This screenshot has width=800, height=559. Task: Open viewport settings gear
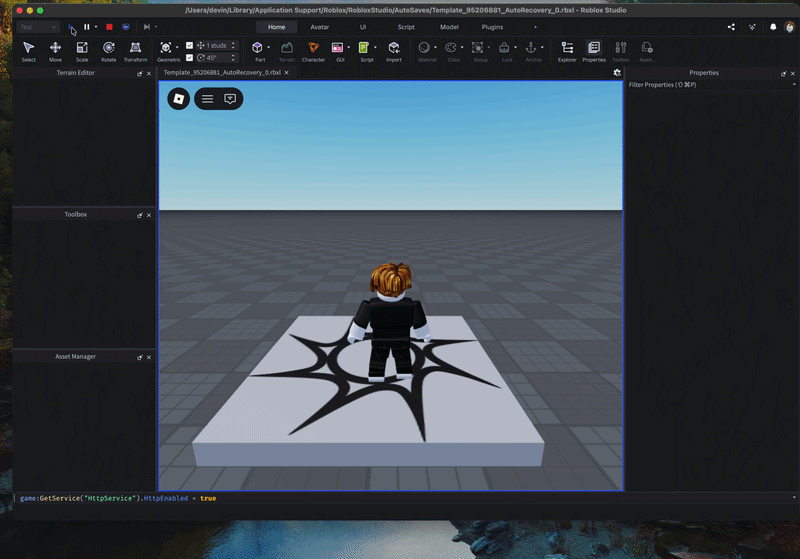tap(617, 73)
